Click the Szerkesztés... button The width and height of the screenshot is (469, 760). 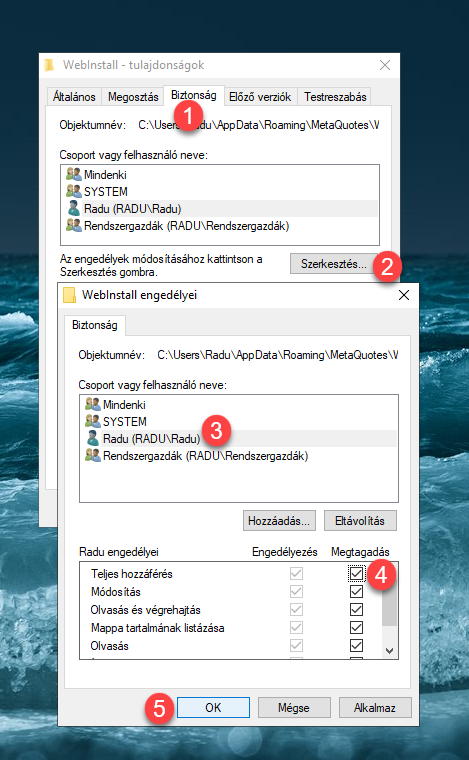coord(334,264)
